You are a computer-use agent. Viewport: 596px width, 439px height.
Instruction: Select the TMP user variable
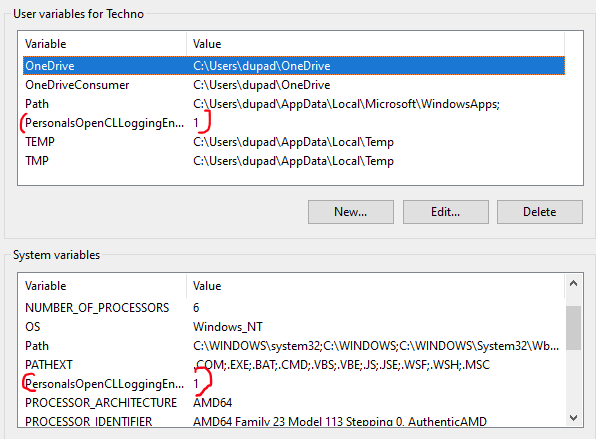(x=294, y=161)
